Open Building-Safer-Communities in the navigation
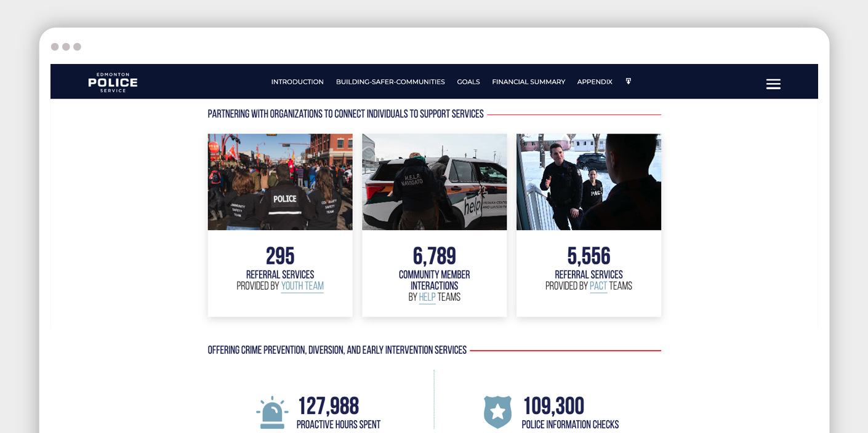868x433 pixels. [390, 82]
